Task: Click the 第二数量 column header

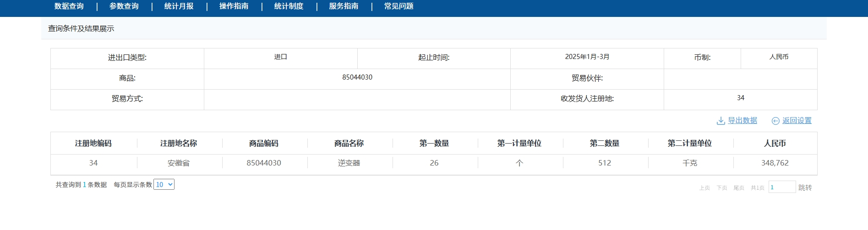Action: [x=605, y=143]
